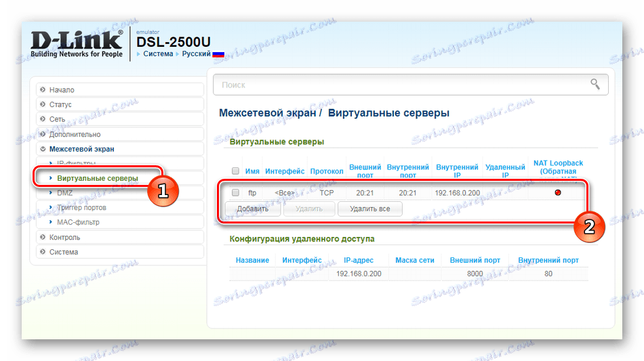Click the 80 internal port cell
This screenshot has height=361, width=644.
[x=548, y=274]
